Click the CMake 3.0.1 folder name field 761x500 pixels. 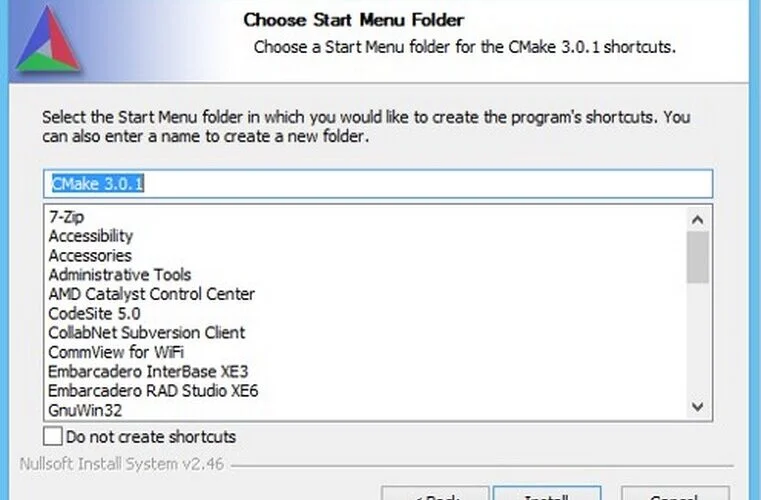pos(378,183)
